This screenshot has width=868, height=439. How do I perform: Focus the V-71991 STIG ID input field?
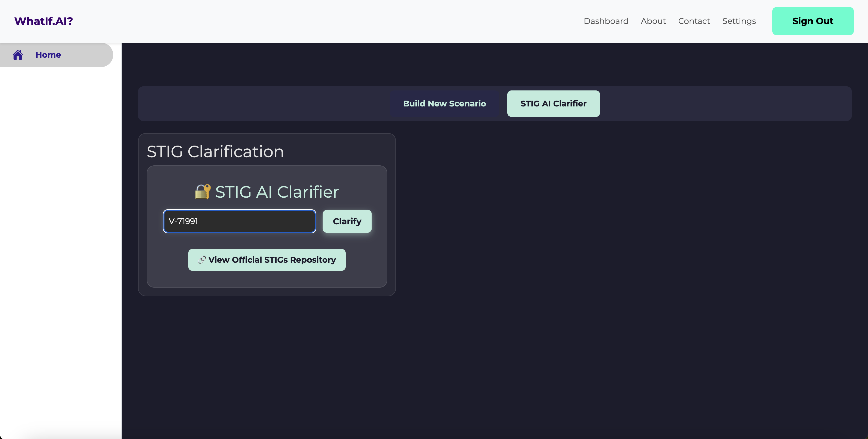239,221
